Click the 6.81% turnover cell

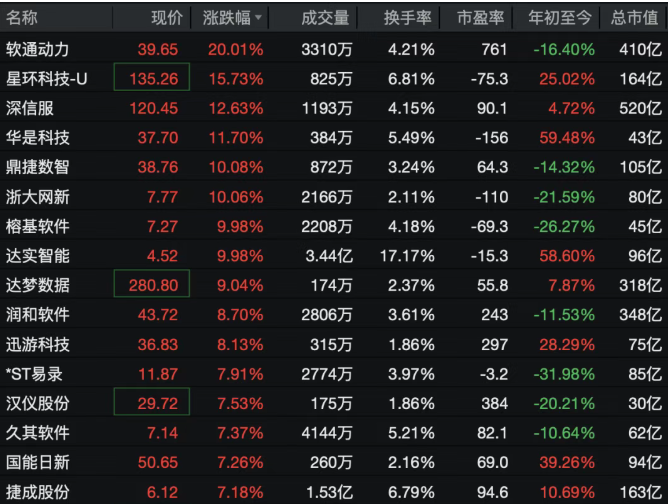411,79
